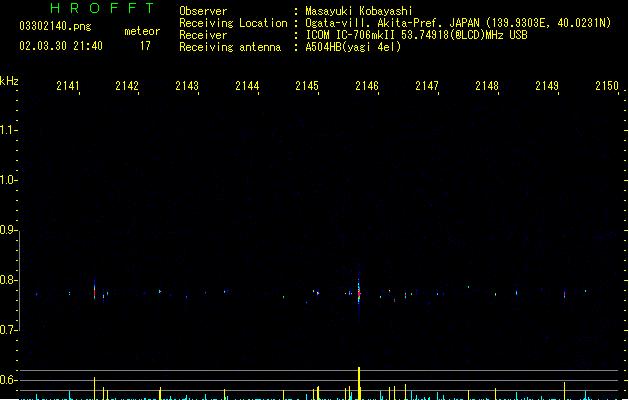Click the 0.6 kHz frequency label
Viewport: 629px width, 400px height.
pos(7,380)
